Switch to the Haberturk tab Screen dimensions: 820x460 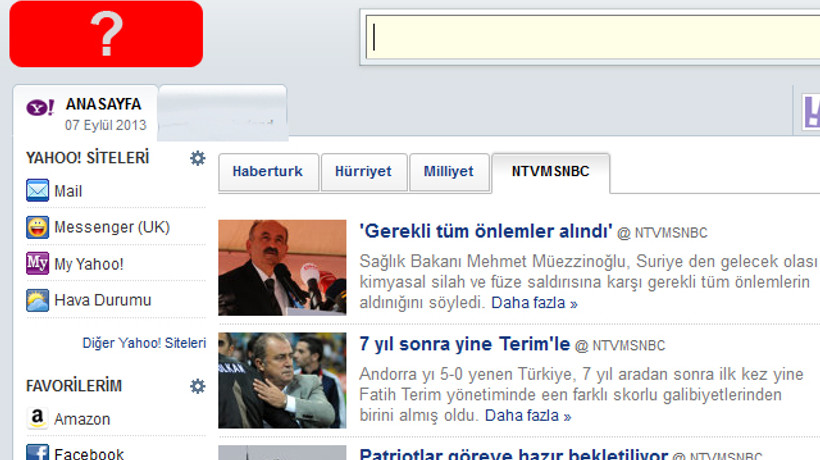click(x=268, y=171)
